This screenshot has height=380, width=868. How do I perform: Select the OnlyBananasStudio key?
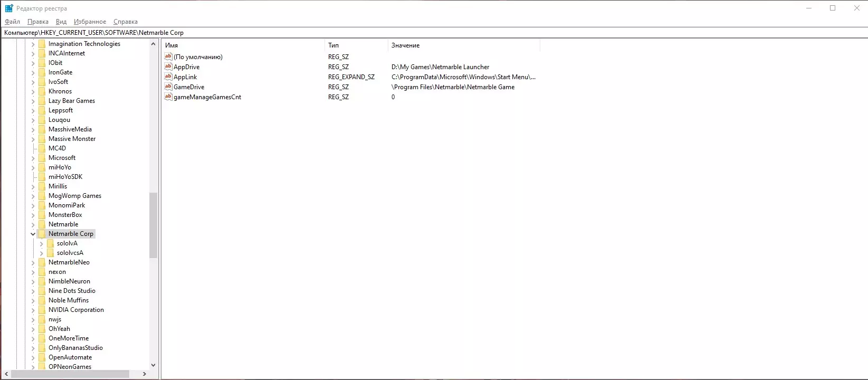pyautogui.click(x=75, y=348)
